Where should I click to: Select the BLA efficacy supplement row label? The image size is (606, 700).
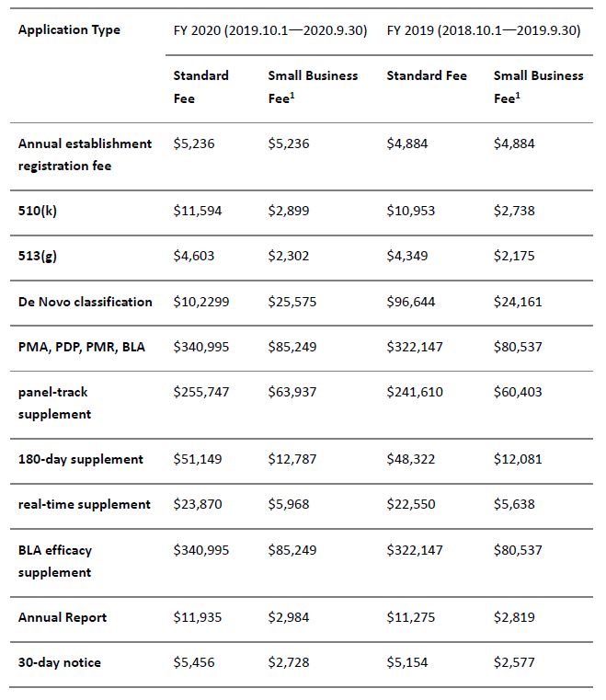pos(55,561)
